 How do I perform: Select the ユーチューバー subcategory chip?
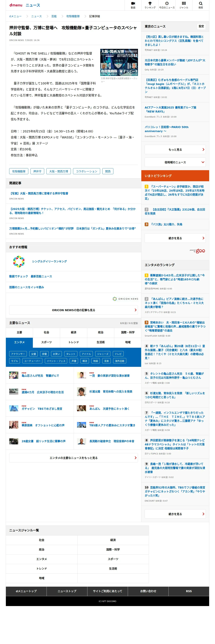[x=32, y=361]
